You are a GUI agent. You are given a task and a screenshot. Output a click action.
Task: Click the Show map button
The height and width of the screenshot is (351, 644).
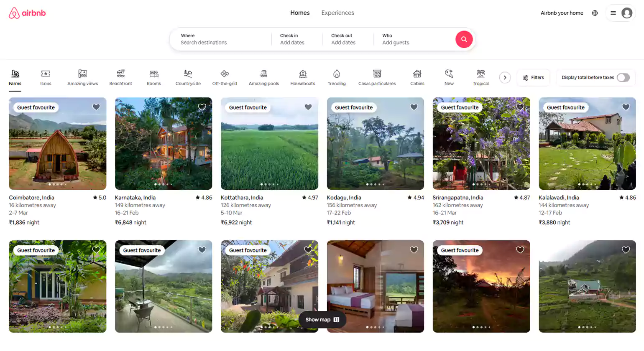coord(322,319)
